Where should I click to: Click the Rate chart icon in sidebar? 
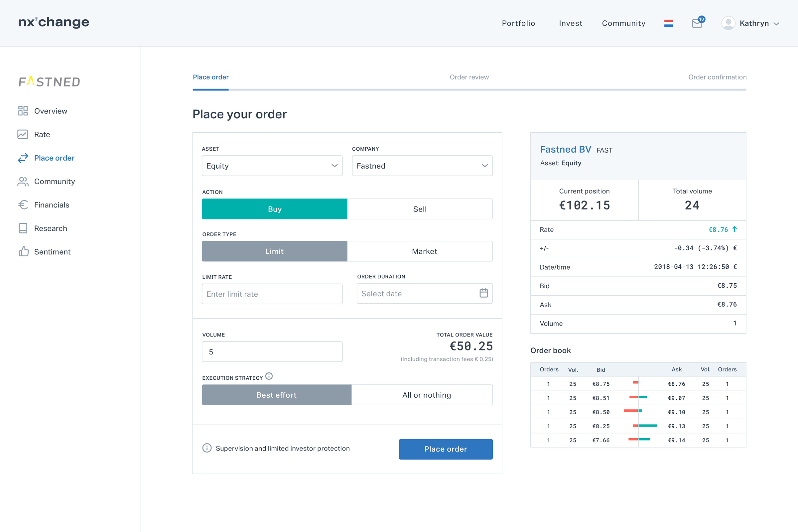pos(23,134)
